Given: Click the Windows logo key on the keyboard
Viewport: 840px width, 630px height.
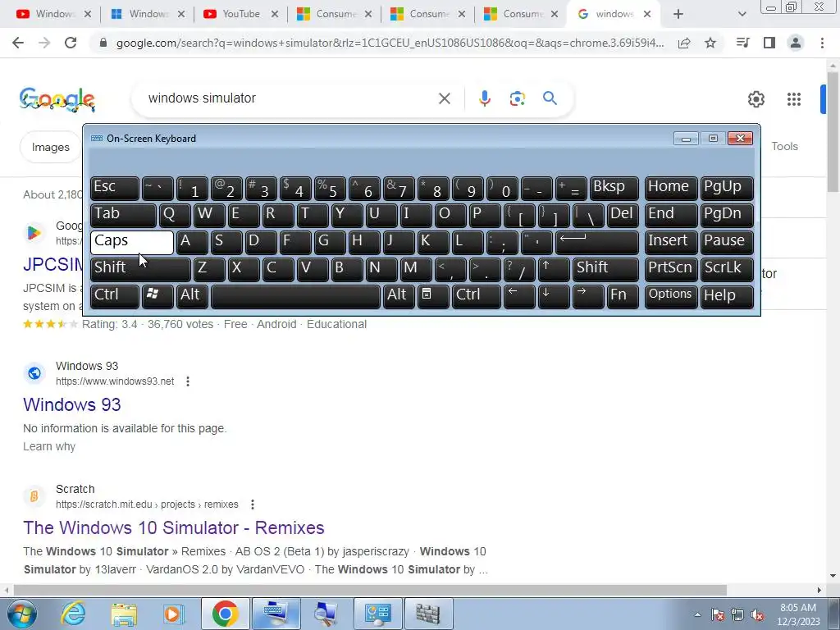Looking at the screenshot, I should (157, 296).
